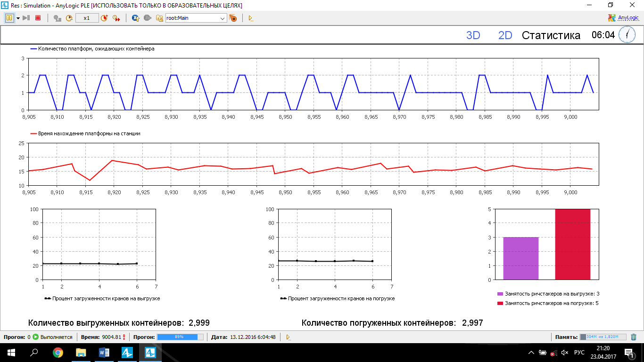Pause the running simulation
This screenshot has height=362, width=644.
(x=9, y=18)
